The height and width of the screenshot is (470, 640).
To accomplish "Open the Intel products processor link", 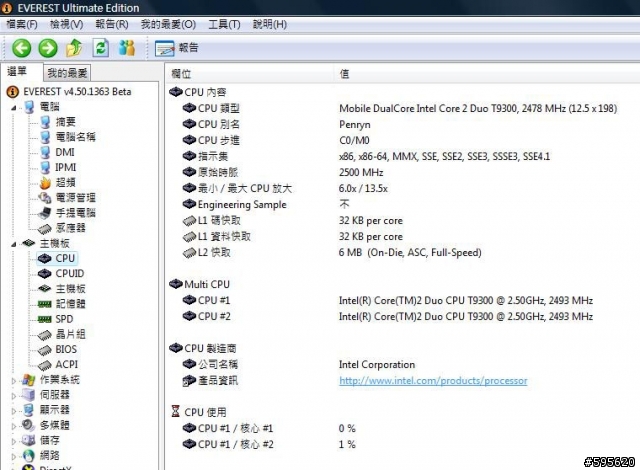I will click(432, 381).
